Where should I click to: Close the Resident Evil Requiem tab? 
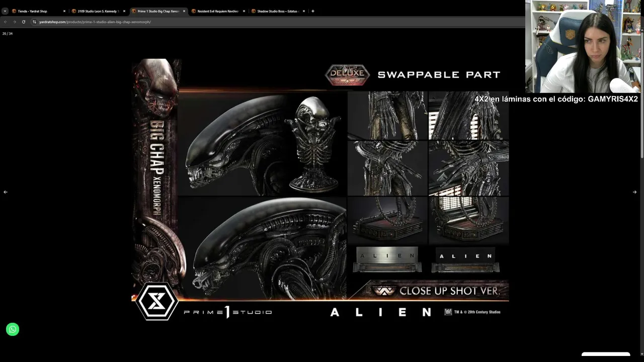tap(244, 11)
